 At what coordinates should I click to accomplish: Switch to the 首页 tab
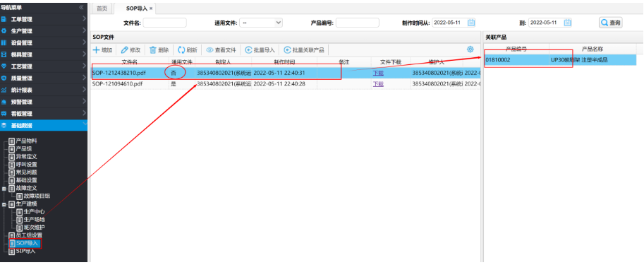(x=102, y=8)
